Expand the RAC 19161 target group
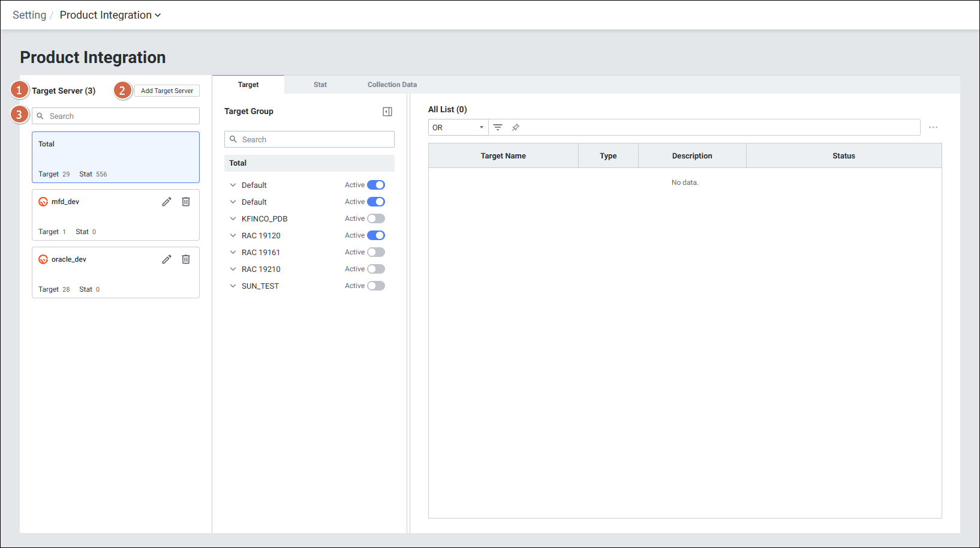 click(233, 252)
